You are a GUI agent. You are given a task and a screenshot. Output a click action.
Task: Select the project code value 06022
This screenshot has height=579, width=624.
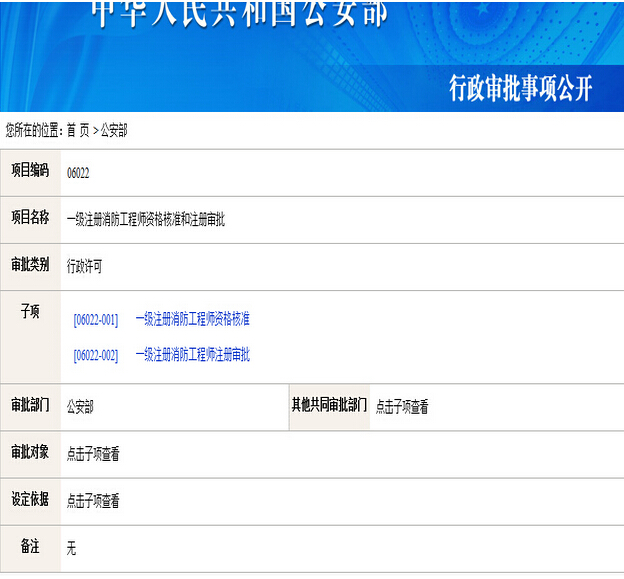[x=78, y=173]
